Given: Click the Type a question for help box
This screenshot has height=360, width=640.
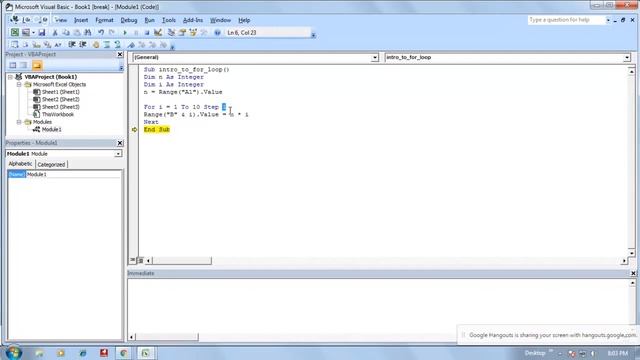Looking at the screenshot, I should (567, 20).
